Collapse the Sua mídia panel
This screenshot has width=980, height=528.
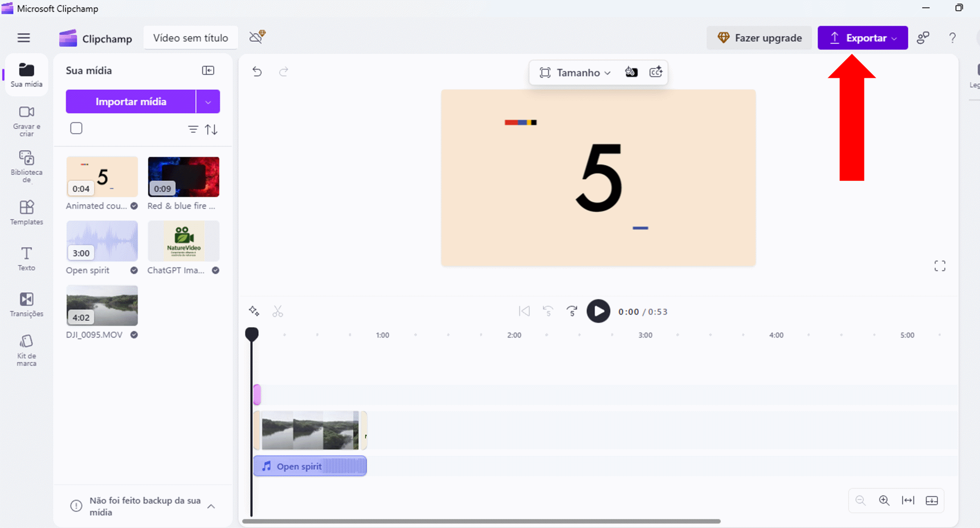point(208,71)
